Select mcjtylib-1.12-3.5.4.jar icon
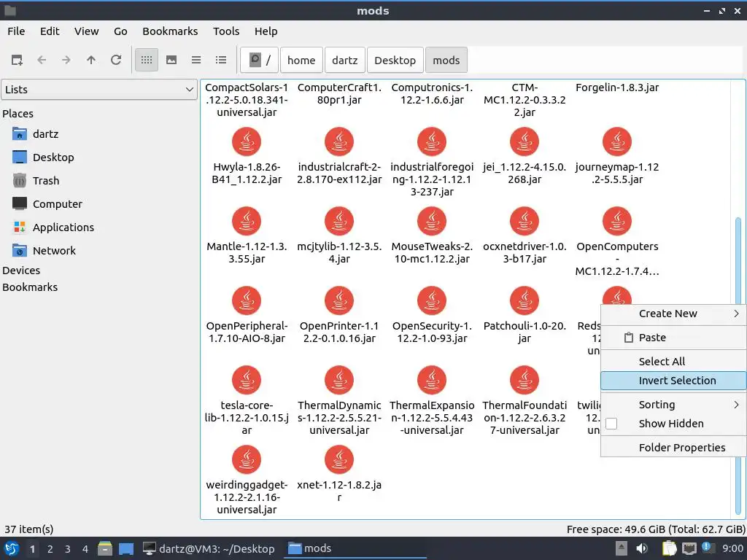Viewport: 747px width, 560px height. (339, 221)
